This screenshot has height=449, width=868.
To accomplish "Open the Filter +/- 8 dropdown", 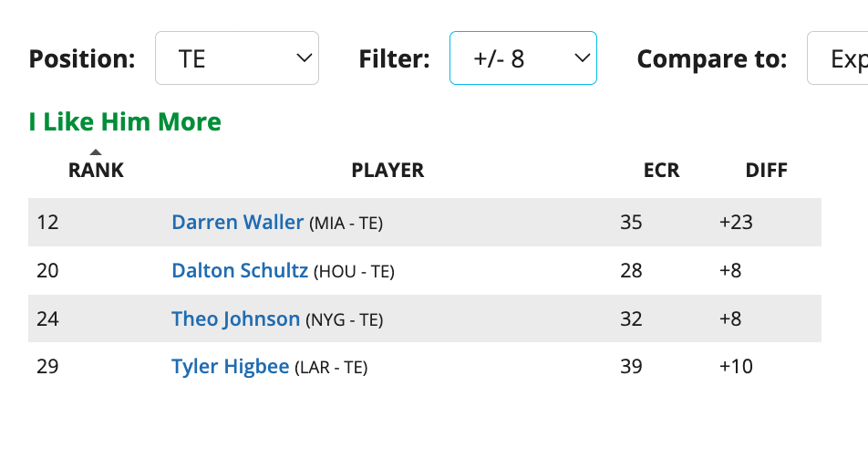I will point(522,59).
